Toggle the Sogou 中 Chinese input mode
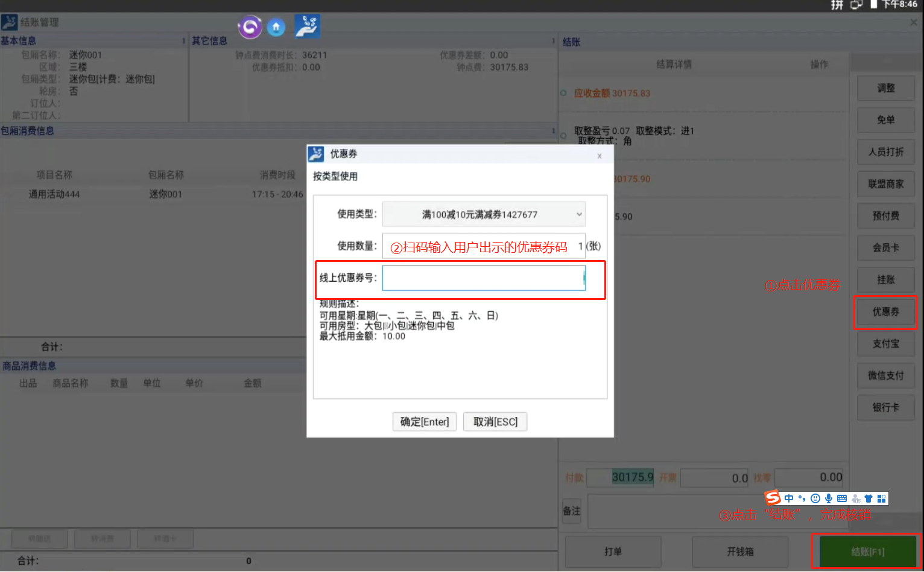The height and width of the screenshot is (572, 924). click(789, 498)
